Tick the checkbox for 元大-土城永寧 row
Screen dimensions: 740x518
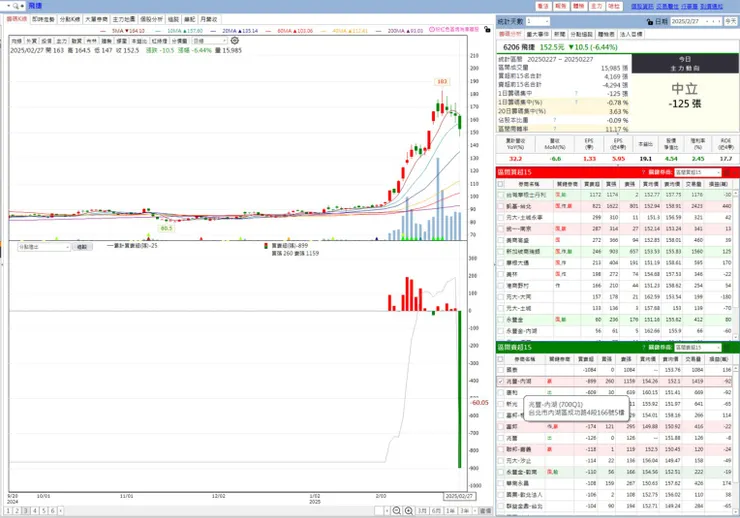point(501,217)
